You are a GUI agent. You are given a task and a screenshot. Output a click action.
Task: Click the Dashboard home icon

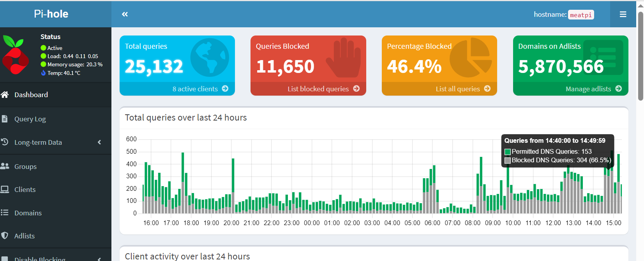[5, 95]
